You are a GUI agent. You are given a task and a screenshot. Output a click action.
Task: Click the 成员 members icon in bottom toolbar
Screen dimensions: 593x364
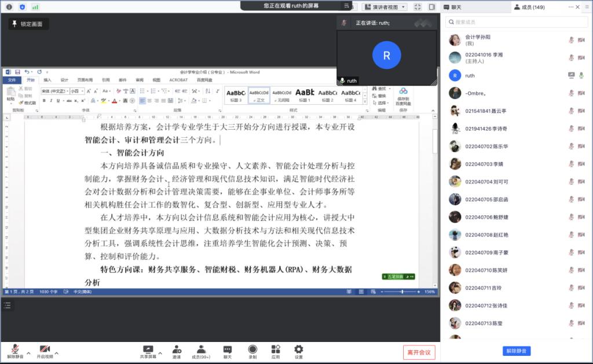(x=201, y=350)
